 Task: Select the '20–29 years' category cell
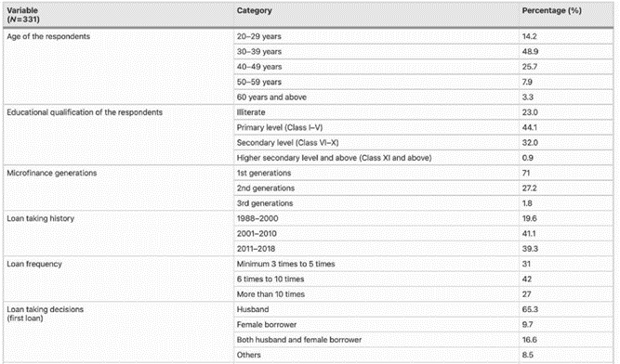click(376, 36)
